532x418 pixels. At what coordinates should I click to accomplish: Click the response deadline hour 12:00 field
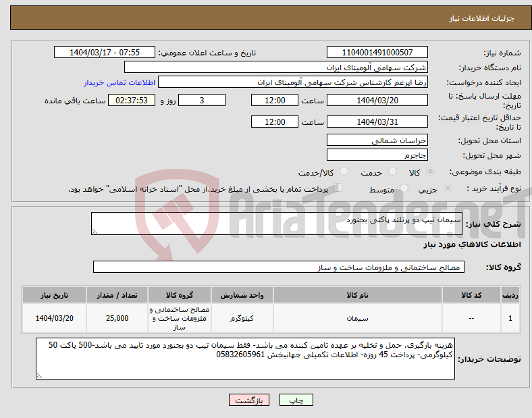point(275,100)
